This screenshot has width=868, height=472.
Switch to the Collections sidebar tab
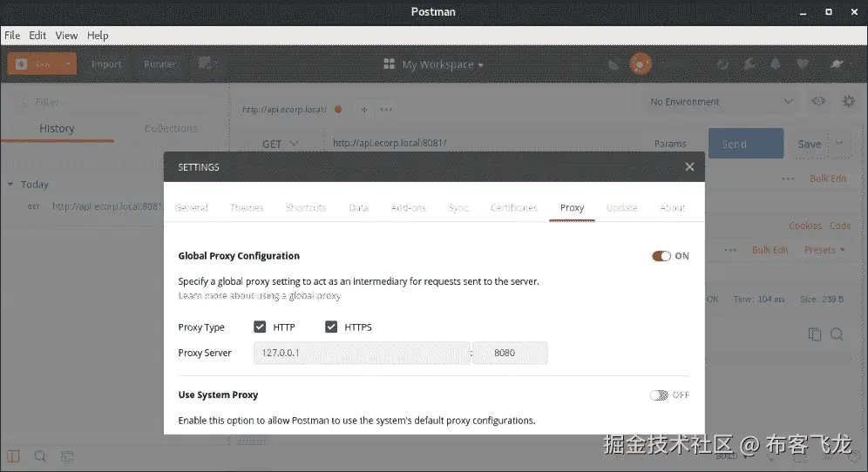pyautogui.click(x=171, y=128)
